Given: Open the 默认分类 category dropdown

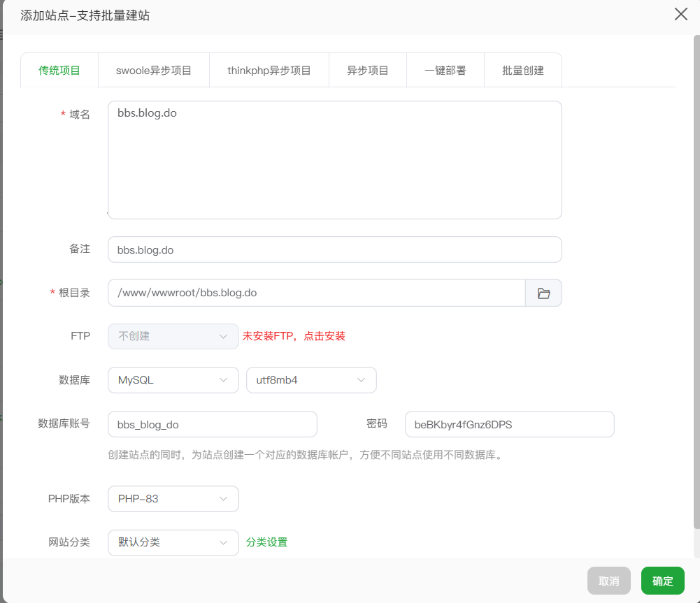Looking at the screenshot, I should pos(173,542).
